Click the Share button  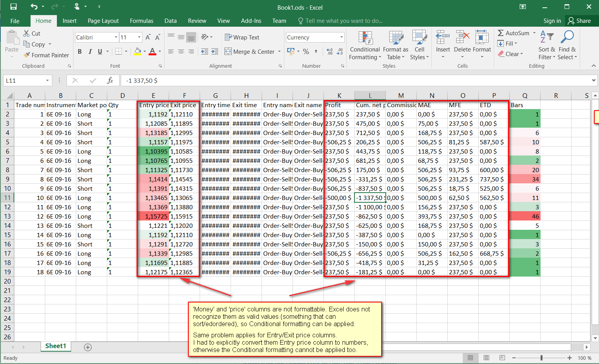tap(579, 21)
